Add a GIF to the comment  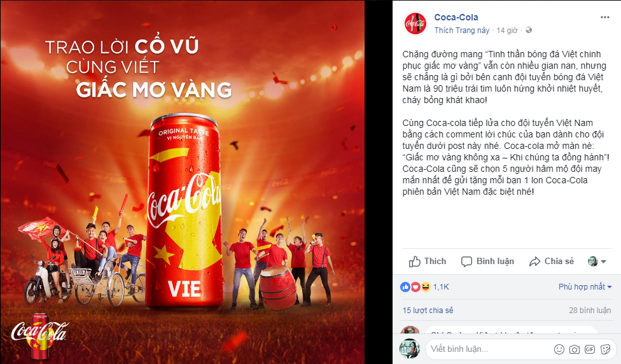click(x=590, y=349)
